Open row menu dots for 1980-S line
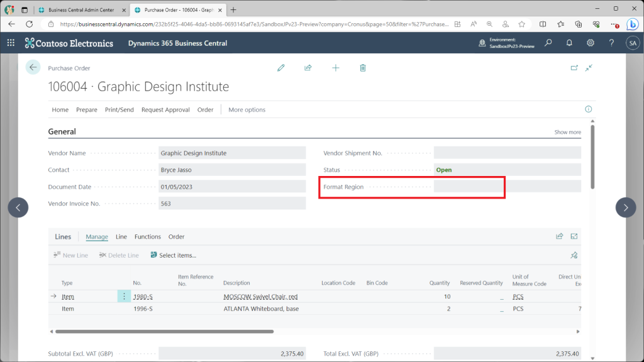 (124, 297)
